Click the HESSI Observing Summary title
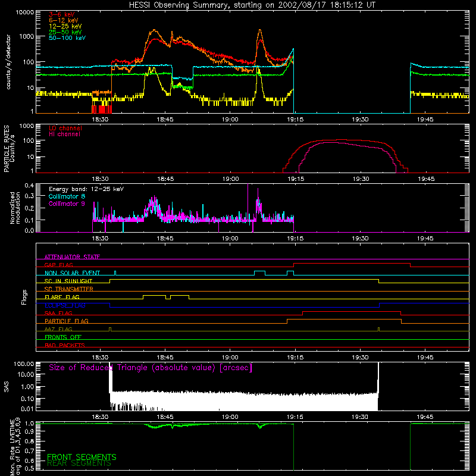 (252, 5)
